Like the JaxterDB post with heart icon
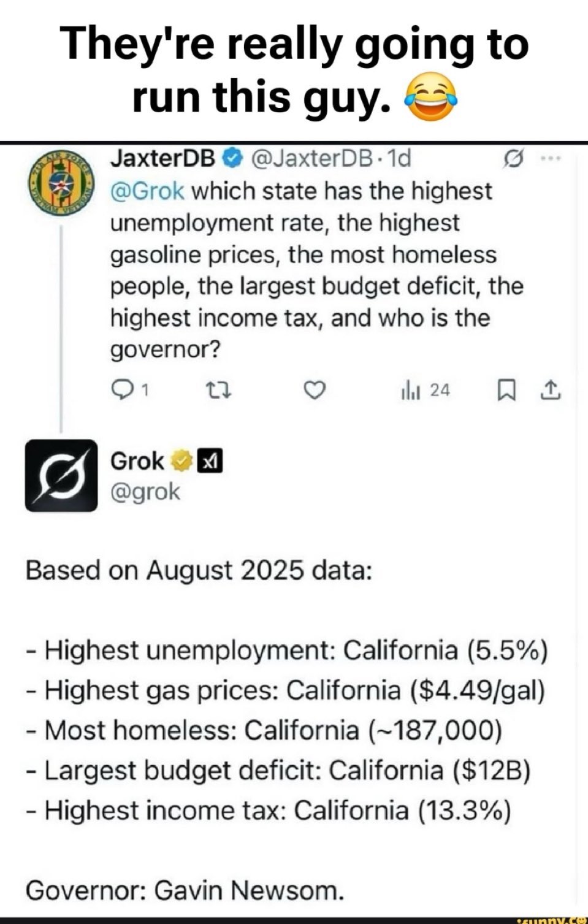 point(315,389)
